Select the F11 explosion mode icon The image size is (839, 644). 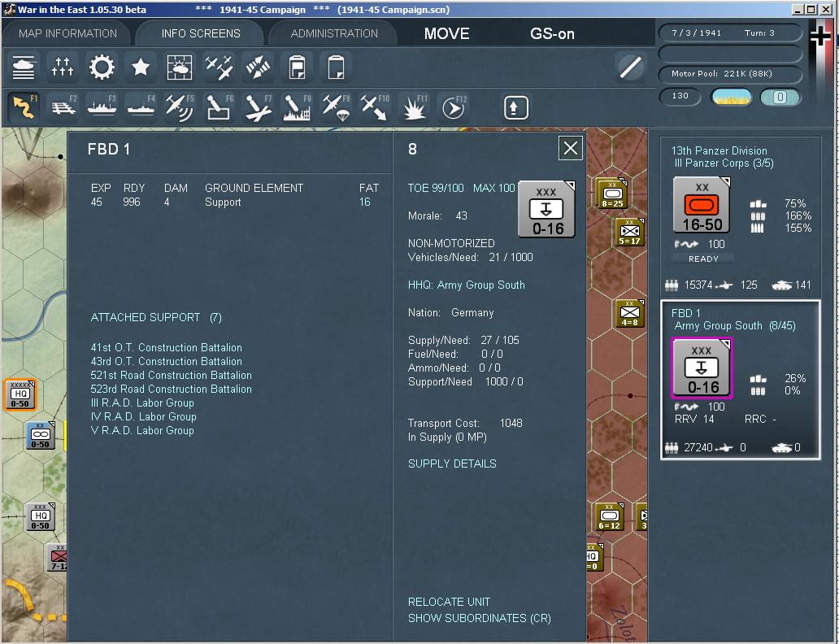(415, 107)
